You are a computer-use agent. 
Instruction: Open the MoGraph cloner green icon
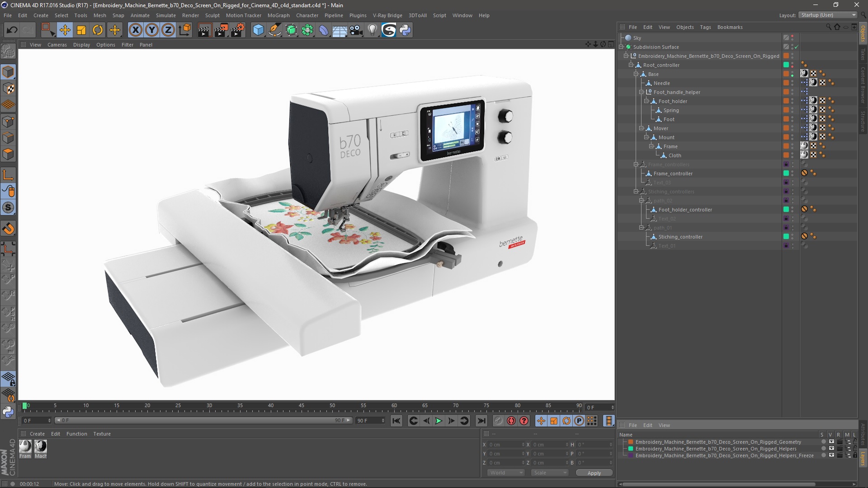pyautogui.click(x=307, y=30)
